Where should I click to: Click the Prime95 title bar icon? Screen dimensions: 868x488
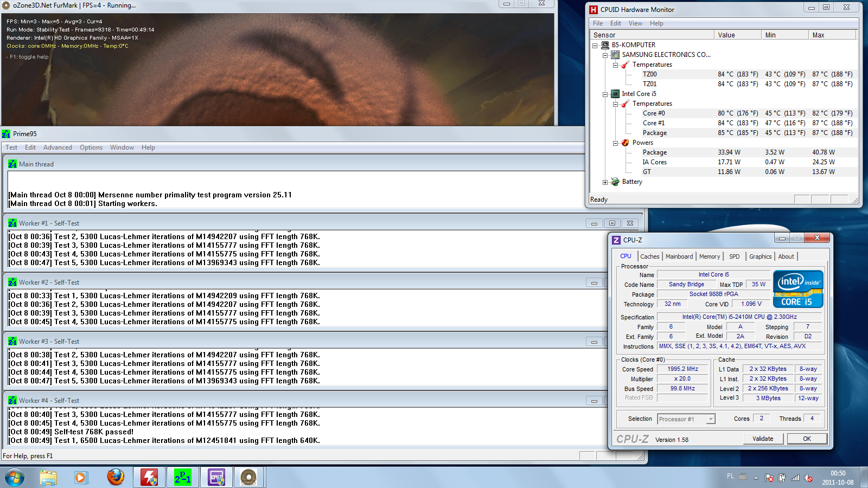[x=7, y=134]
